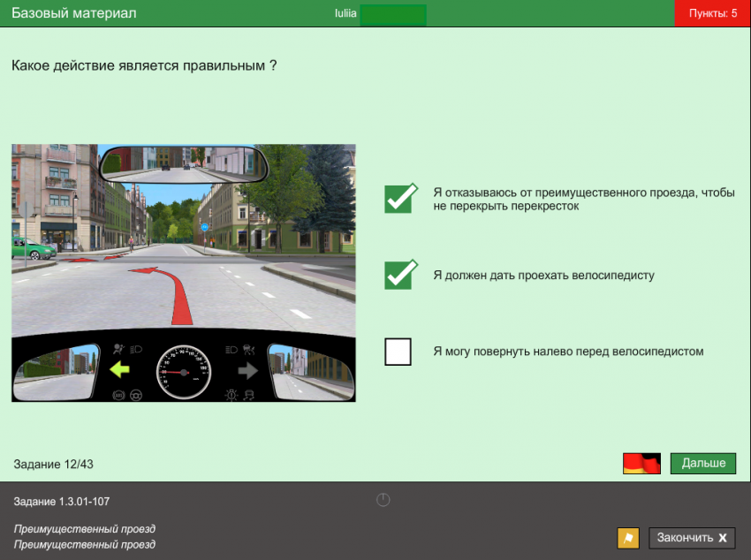The height and width of the screenshot is (560, 751).
Task: Uncheck the 'дать проехать велосипедисту' answer
Action: (x=399, y=275)
